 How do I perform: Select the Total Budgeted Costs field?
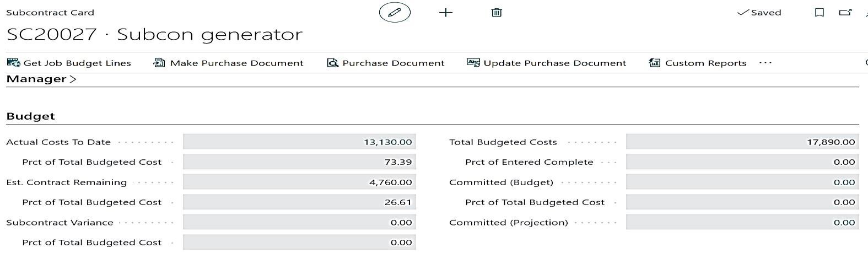pos(742,142)
